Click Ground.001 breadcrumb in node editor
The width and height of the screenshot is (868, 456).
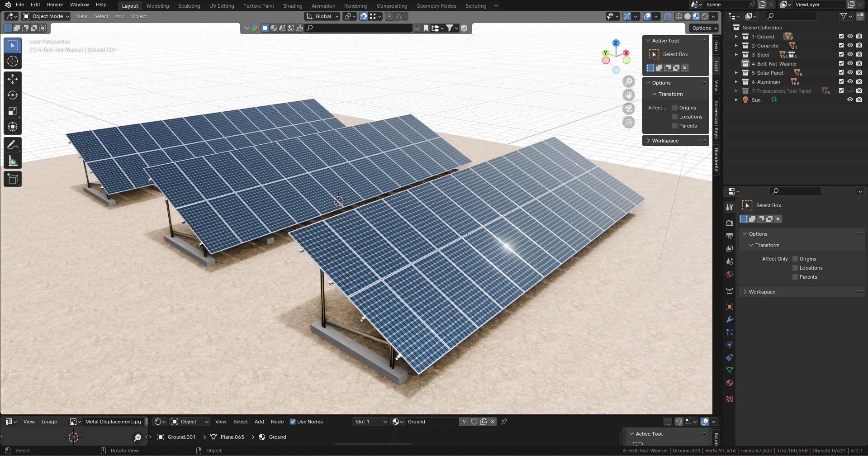(x=181, y=437)
